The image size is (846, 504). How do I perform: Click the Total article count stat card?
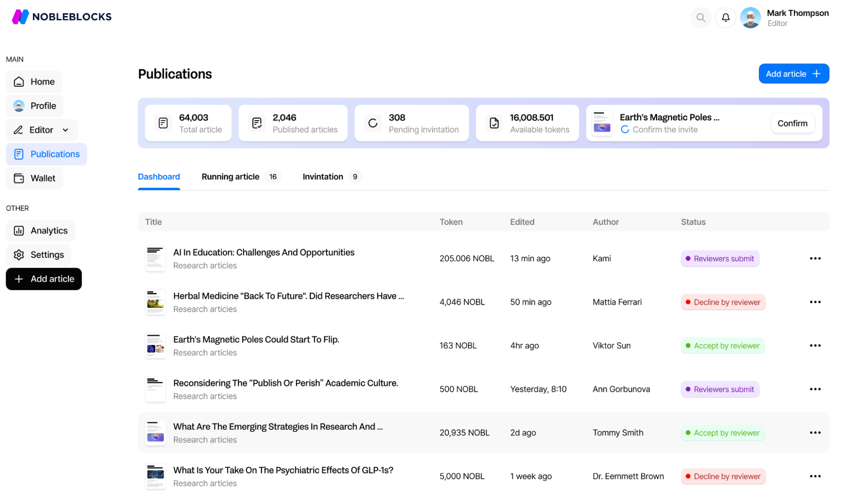click(188, 123)
